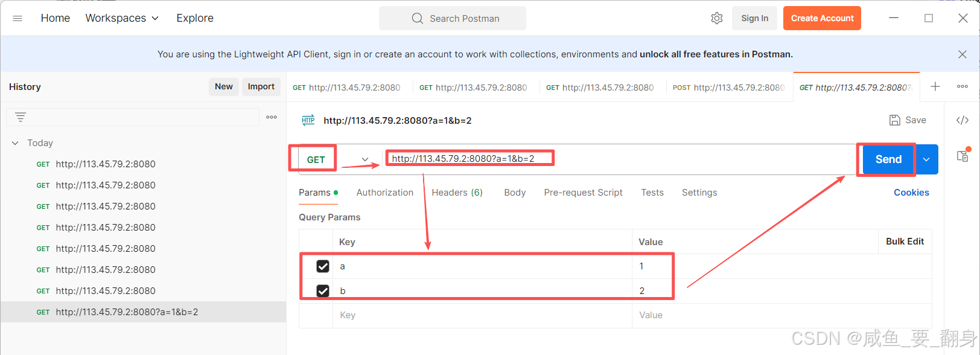Switch to the Authorization tab
This screenshot has height=355, width=980.
point(385,193)
